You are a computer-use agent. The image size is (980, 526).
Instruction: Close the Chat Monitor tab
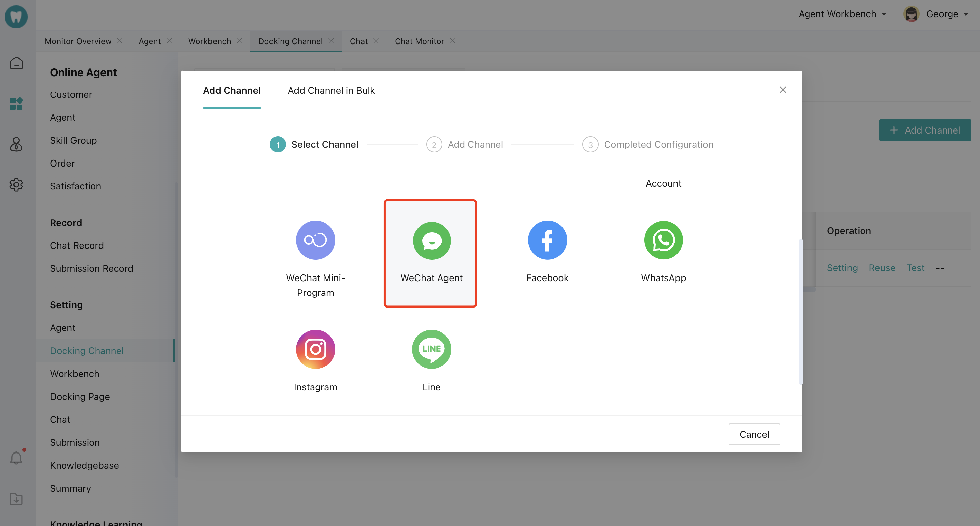[x=452, y=41]
